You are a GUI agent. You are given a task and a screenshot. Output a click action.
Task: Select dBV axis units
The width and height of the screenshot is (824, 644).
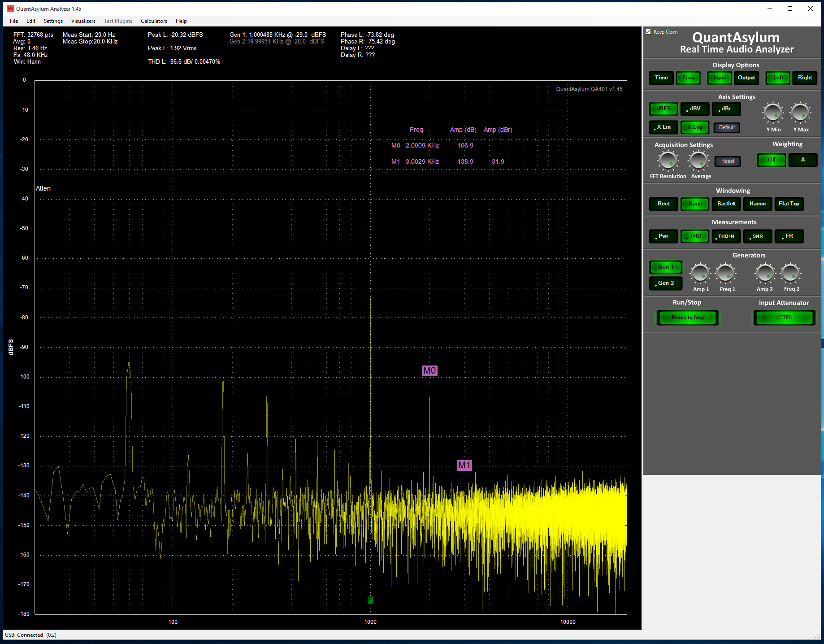[695, 109]
